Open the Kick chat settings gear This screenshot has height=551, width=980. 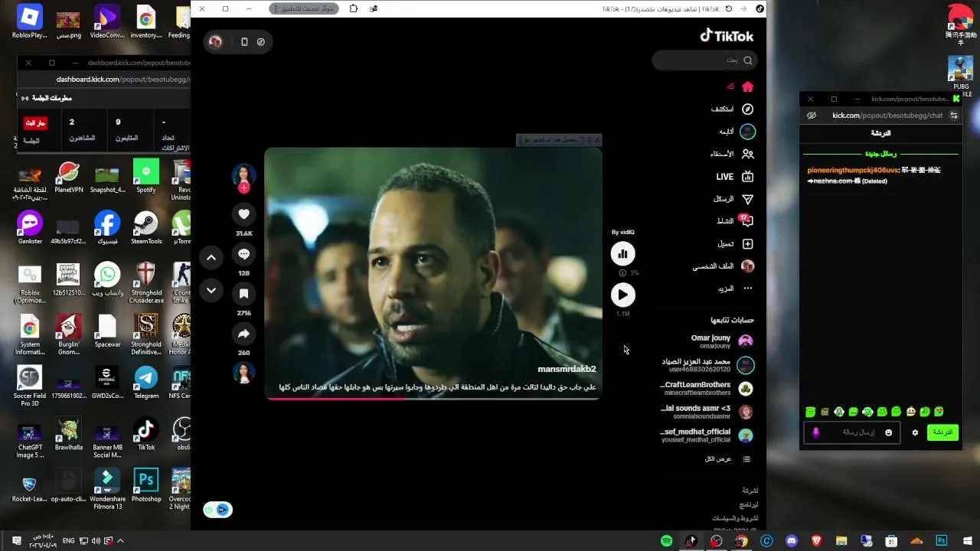coord(915,432)
